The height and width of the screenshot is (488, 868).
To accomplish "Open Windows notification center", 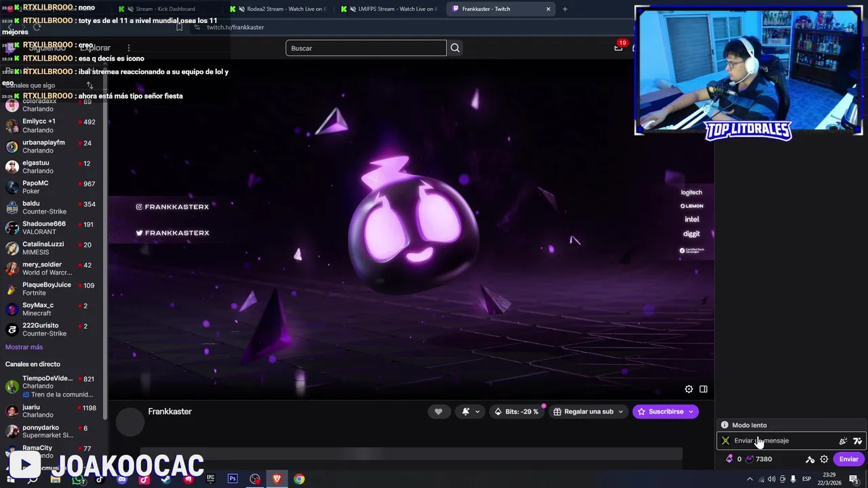I will [854, 479].
